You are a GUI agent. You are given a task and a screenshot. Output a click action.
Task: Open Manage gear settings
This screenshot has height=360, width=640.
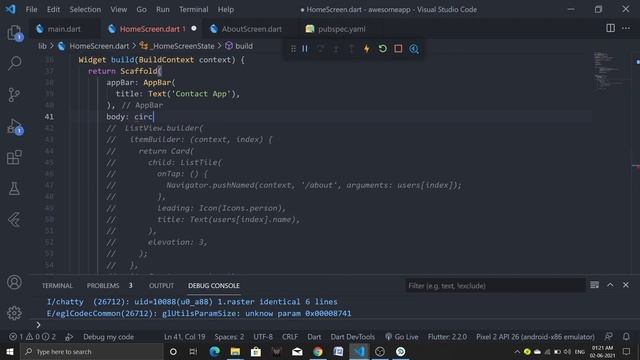(x=14, y=313)
